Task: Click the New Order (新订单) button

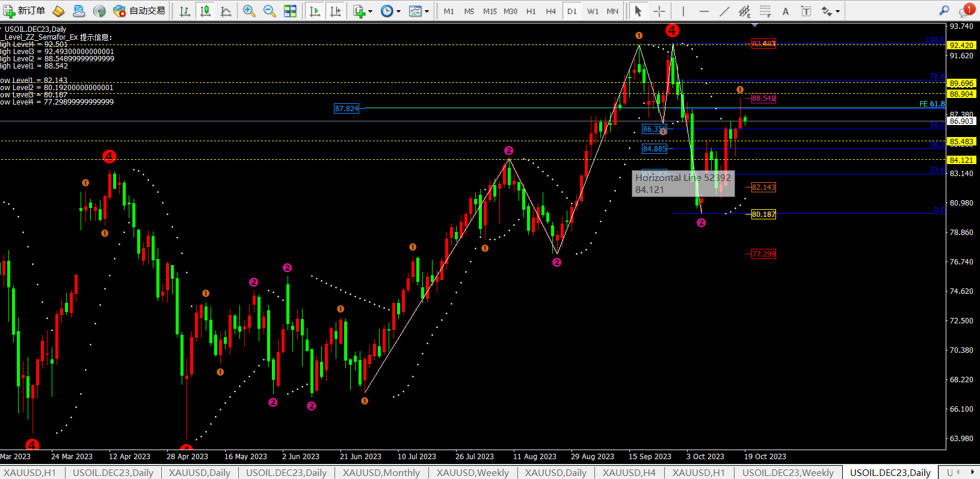Action: 24,11
